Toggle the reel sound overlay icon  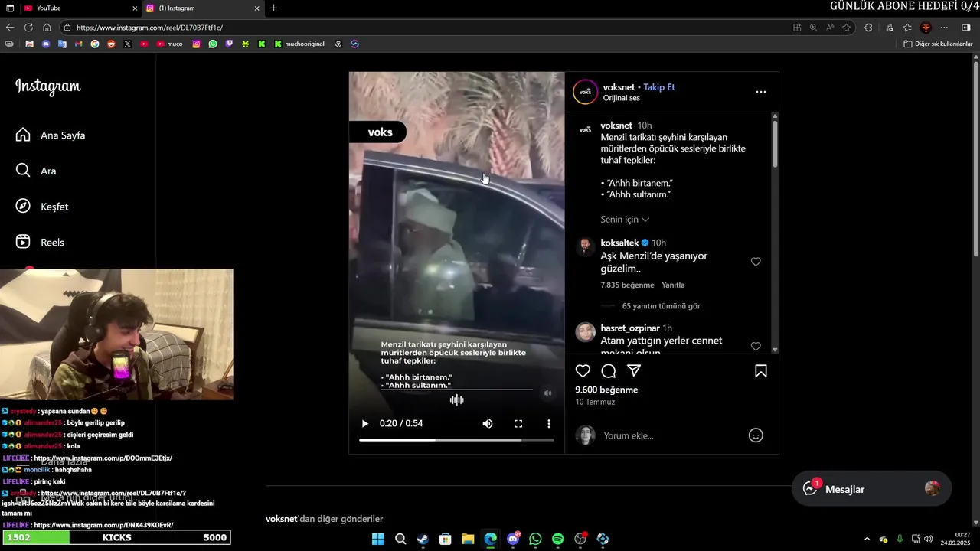tap(547, 393)
